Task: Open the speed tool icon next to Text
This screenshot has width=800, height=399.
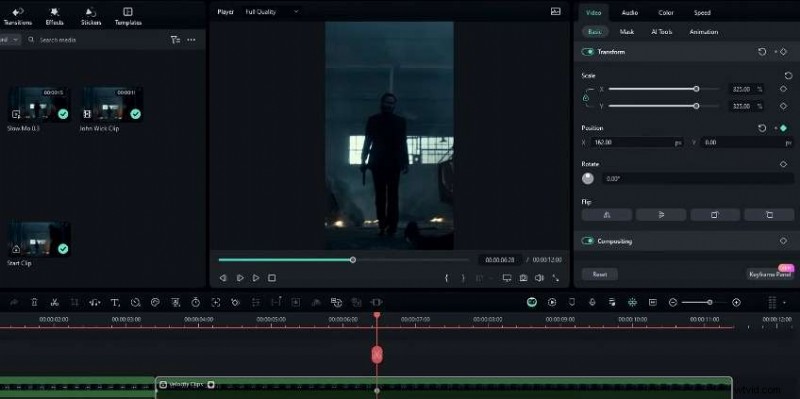Action: [x=135, y=303]
